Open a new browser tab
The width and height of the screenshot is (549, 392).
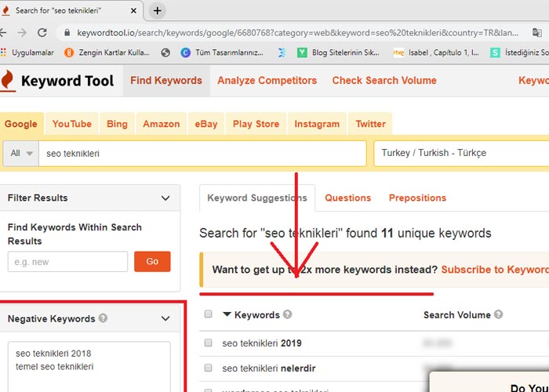(158, 10)
